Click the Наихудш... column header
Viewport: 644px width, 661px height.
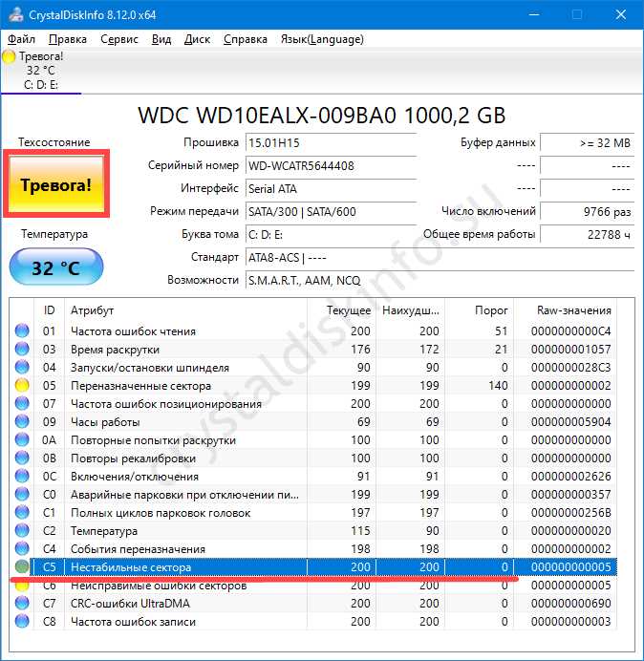click(410, 310)
